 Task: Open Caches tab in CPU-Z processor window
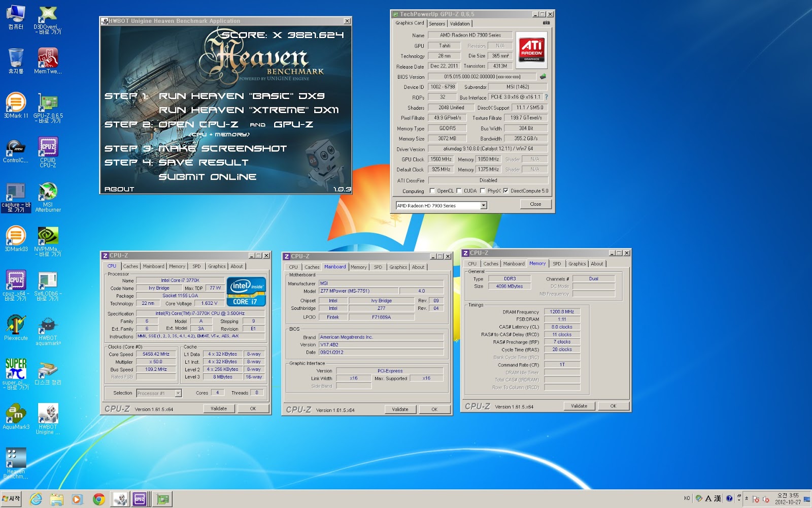pos(130,266)
